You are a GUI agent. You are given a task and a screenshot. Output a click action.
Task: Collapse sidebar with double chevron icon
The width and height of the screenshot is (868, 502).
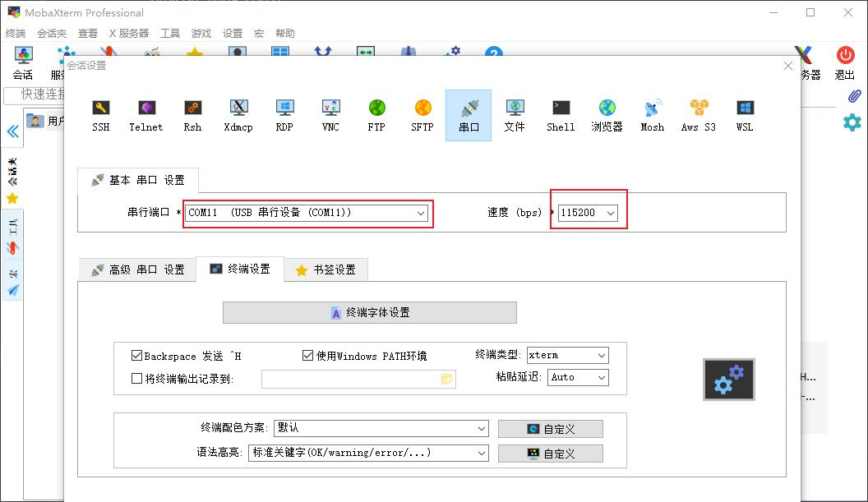[12, 131]
